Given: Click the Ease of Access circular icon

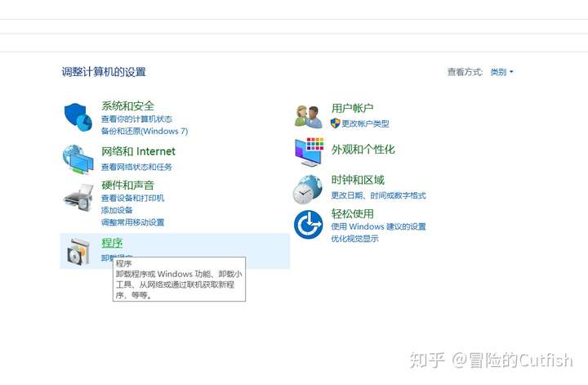Looking at the screenshot, I should click(308, 225).
